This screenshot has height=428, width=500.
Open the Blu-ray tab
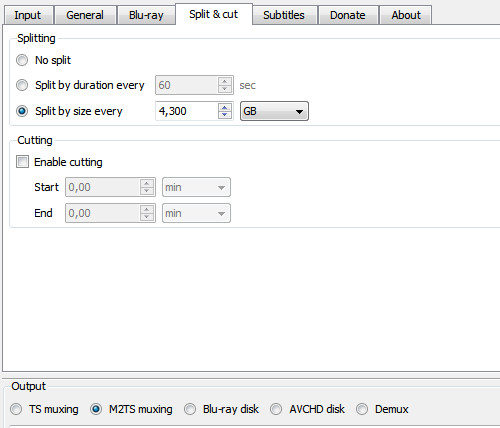pos(146,15)
